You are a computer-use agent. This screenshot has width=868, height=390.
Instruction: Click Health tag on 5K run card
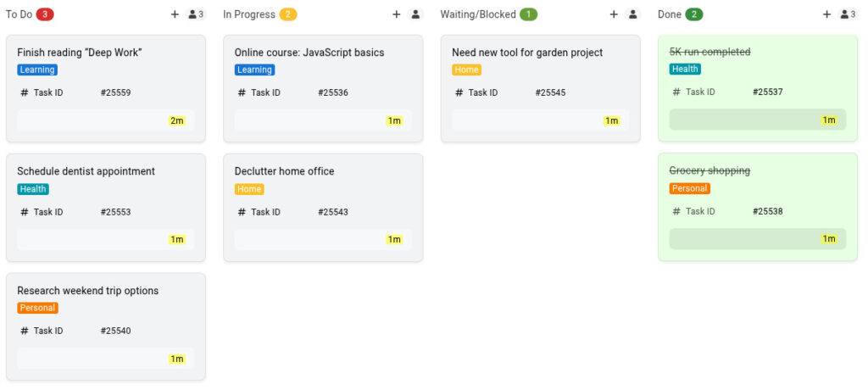(685, 69)
